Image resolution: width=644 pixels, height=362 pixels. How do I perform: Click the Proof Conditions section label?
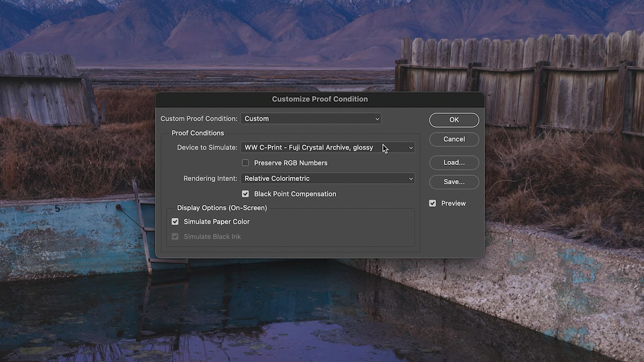point(198,133)
